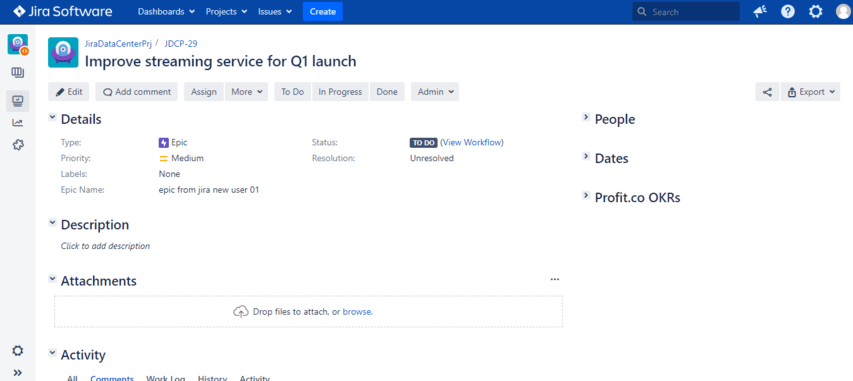Open the help question mark icon
Viewport: 853px width, 381px height.
788,11
